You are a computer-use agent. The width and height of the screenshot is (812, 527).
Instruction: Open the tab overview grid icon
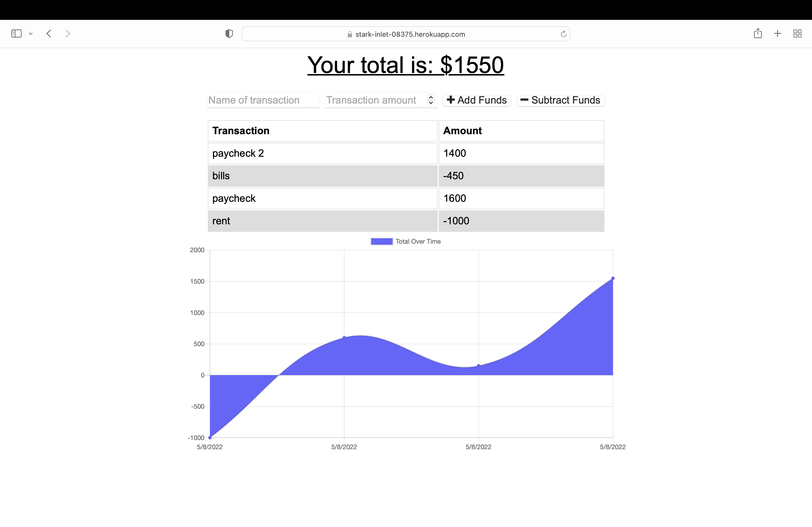(797, 33)
